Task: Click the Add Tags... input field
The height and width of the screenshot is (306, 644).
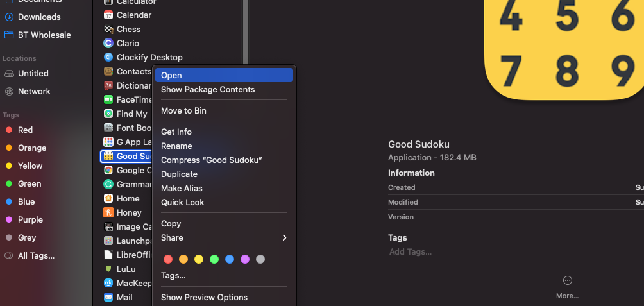Action: point(411,251)
